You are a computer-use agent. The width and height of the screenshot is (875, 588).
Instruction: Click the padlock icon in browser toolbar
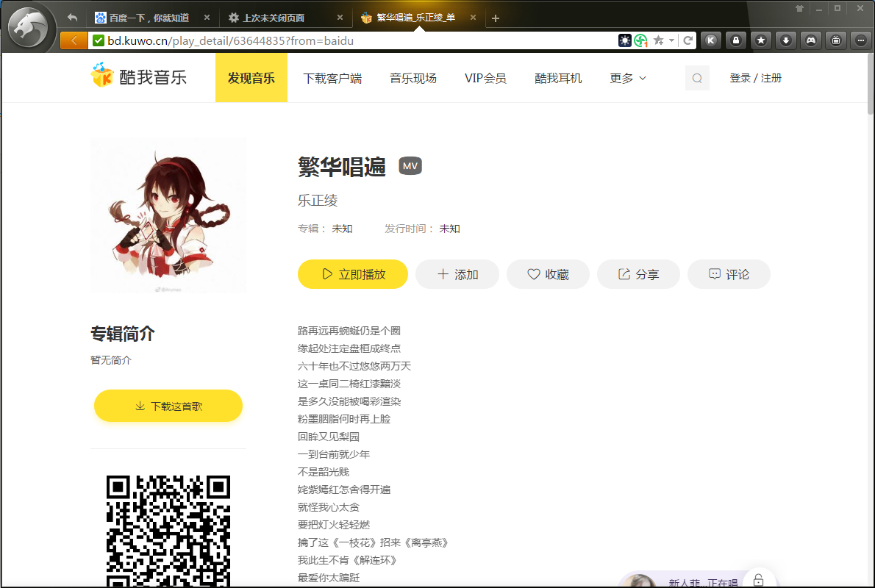pyautogui.click(x=736, y=40)
